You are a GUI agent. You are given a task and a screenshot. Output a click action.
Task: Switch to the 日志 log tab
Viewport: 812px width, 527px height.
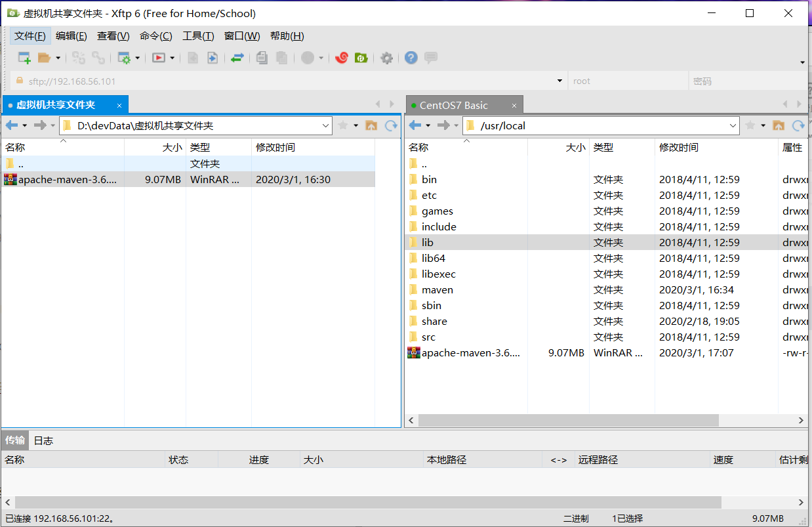(43, 440)
